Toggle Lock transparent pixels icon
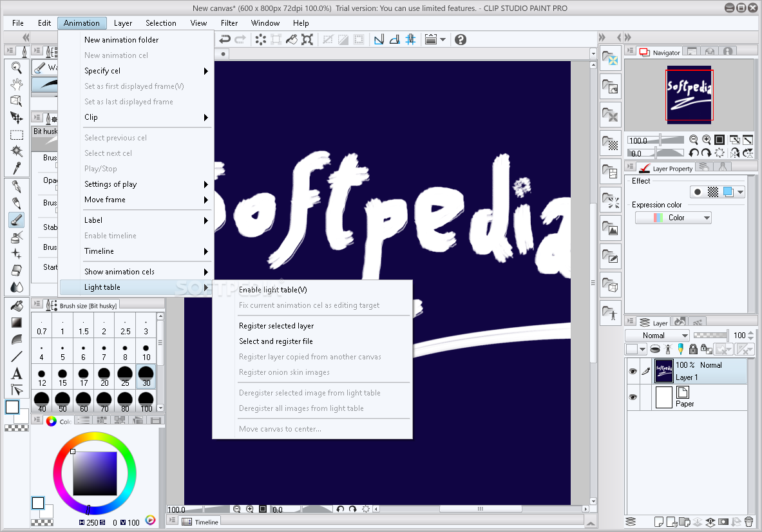 pos(706,349)
